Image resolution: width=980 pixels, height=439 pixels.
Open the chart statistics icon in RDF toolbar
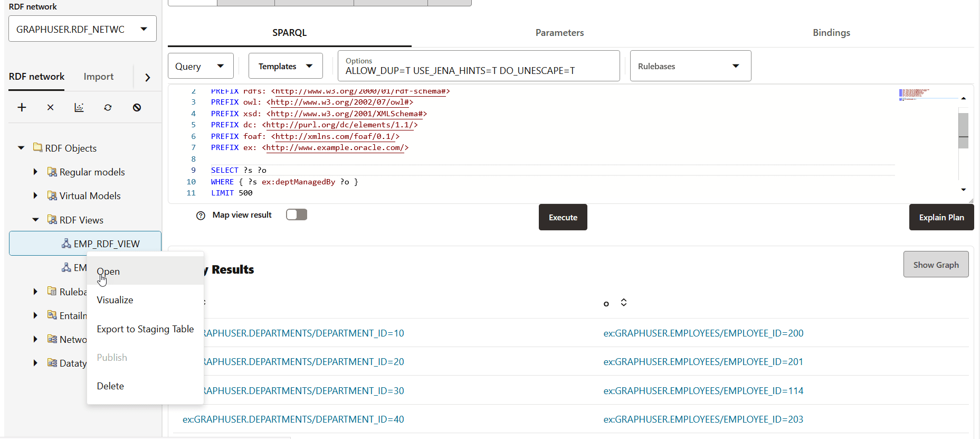pos(79,107)
